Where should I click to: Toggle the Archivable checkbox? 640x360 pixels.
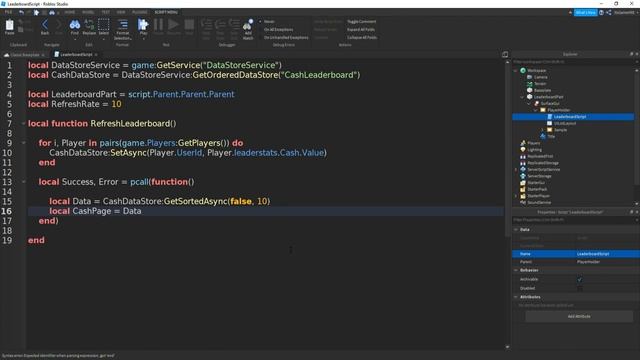pos(580,280)
